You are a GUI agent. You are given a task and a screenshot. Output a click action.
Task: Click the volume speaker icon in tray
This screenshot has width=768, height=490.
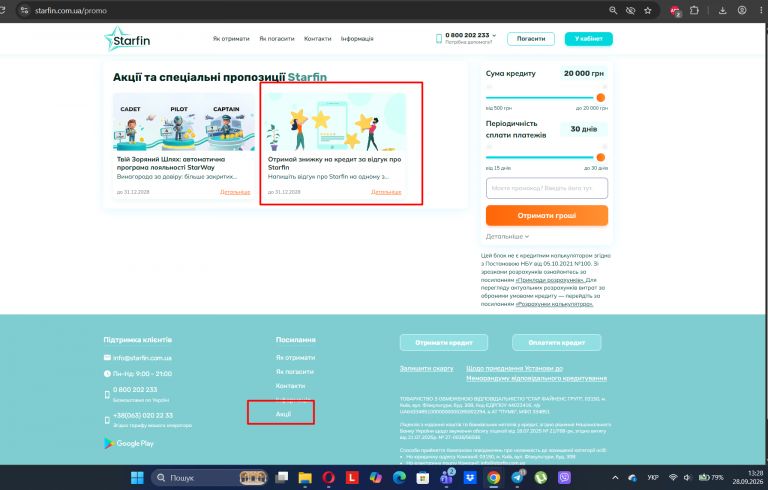pyautogui.click(x=687, y=477)
